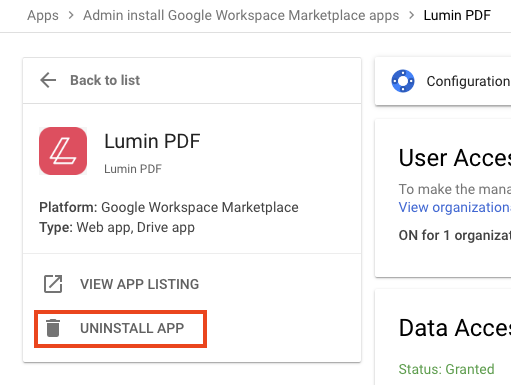Click the Back to list label
The height and width of the screenshot is (385, 511).
[x=105, y=80]
